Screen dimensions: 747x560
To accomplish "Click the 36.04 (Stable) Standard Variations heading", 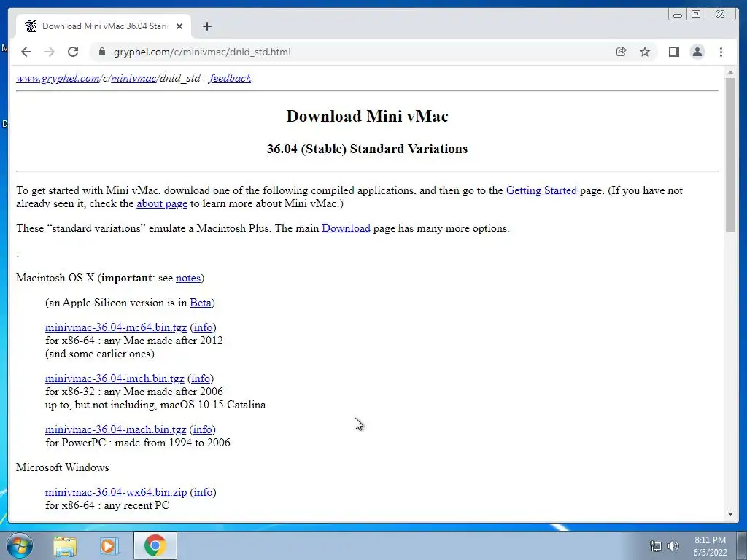I will 368,149.
